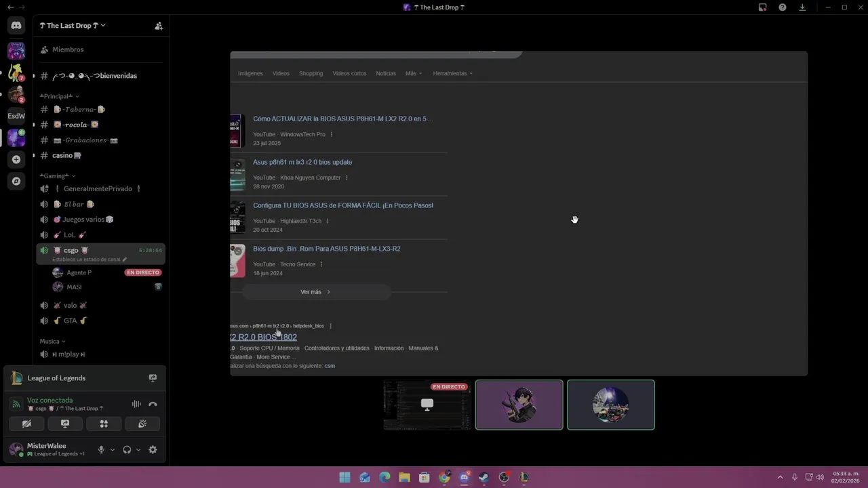This screenshot has height=488, width=868.
Task: Open the rocola text channel
Action: click(x=100, y=125)
